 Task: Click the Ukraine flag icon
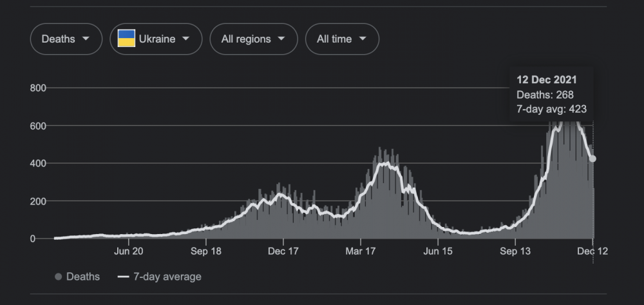point(126,39)
